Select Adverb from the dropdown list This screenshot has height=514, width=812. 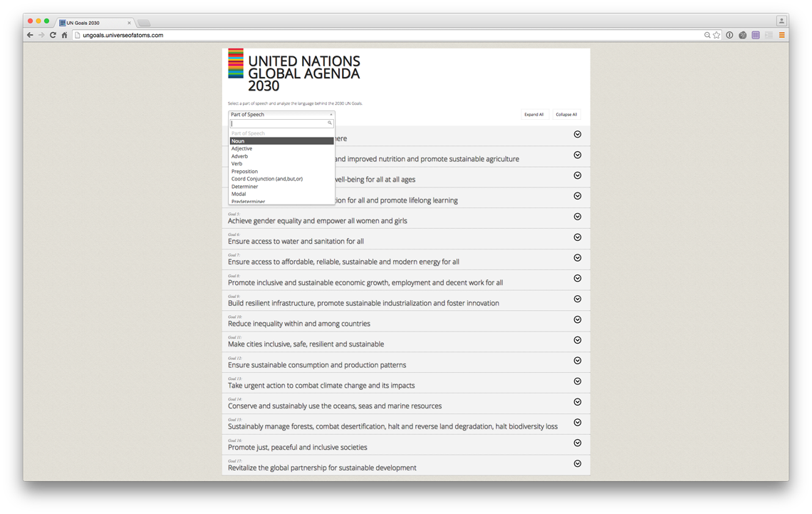pos(282,156)
